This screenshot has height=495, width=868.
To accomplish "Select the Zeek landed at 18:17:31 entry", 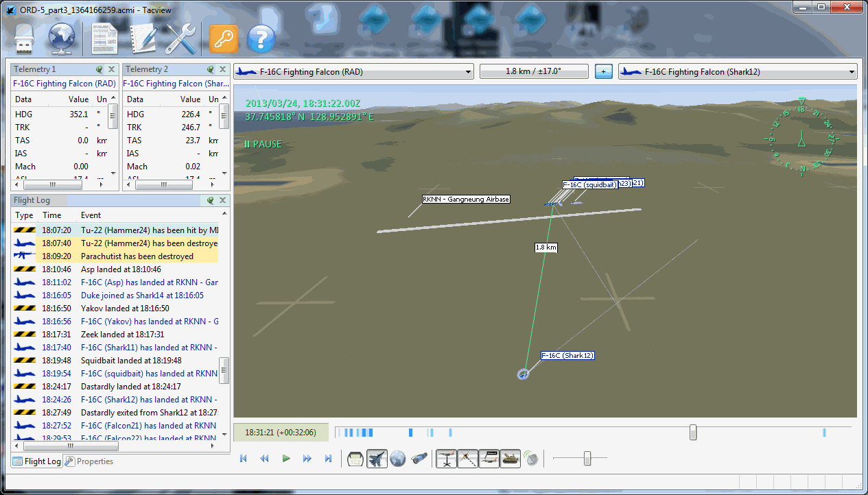I will tap(115, 335).
